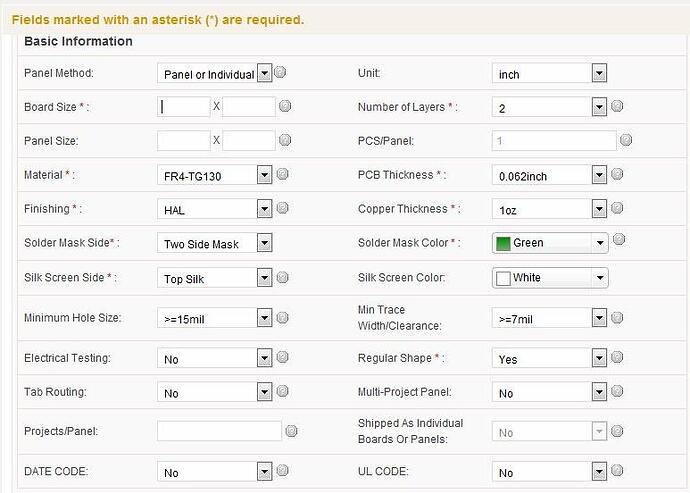Open the Multi-Project Panel dropdown
This screenshot has width=690, height=493.
click(550, 392)
